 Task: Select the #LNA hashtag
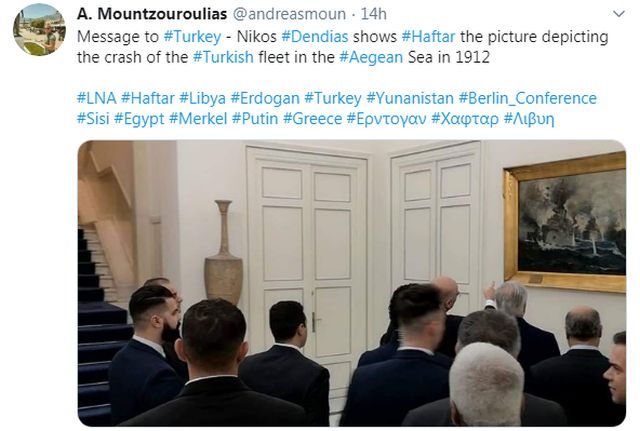click(97, 98)
